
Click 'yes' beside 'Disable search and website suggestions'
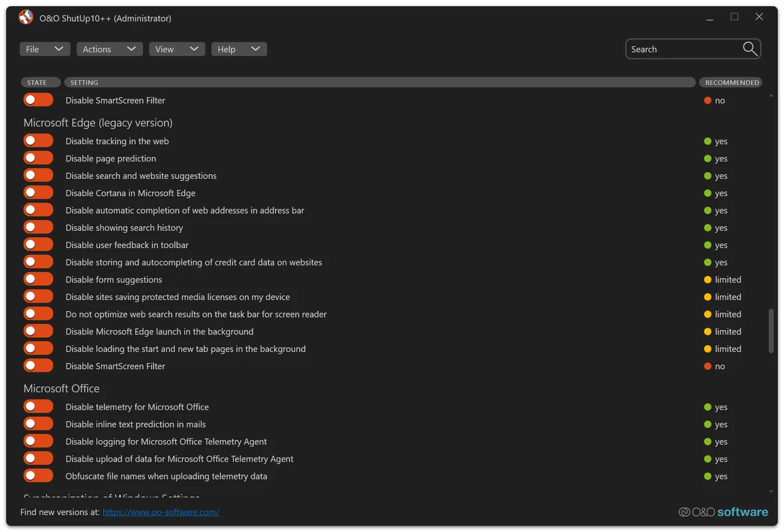721,176
